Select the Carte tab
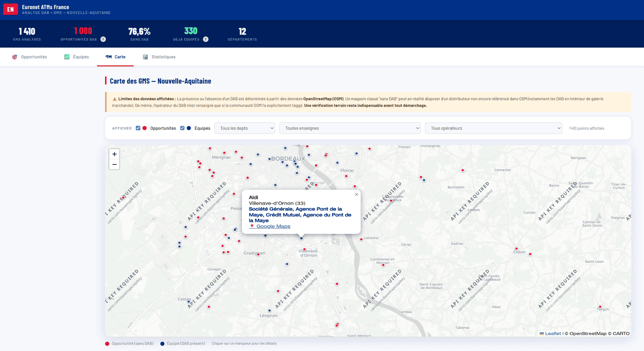The width and height of the screenshot is (644, 351). click(115, 57)
